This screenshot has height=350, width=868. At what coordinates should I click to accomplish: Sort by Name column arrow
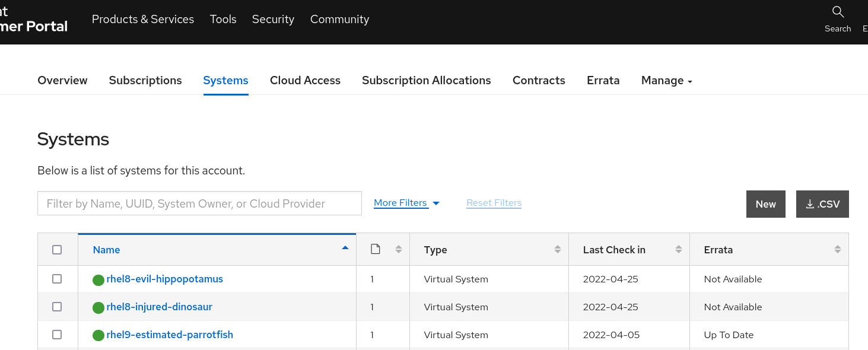click(345, 249)
